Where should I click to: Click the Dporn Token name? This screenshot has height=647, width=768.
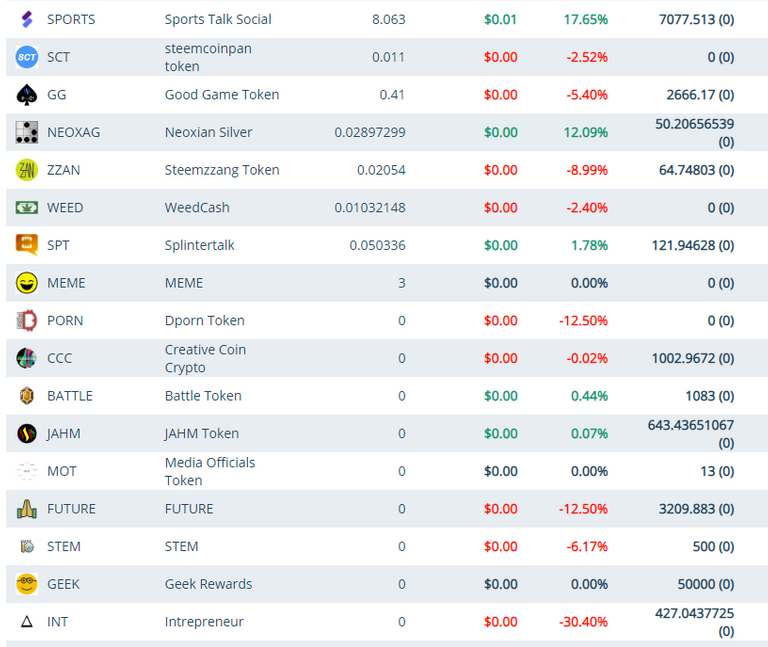click(x=204, y=321)
